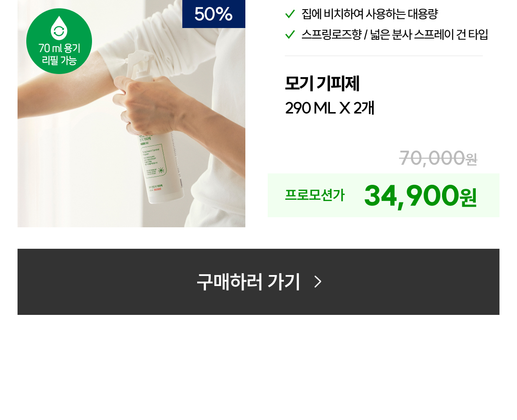The height and width of the screenshot is (420, 517).
Task: Click the light green promotion price box
Action: pyautogui.click(x=383, y=195)
